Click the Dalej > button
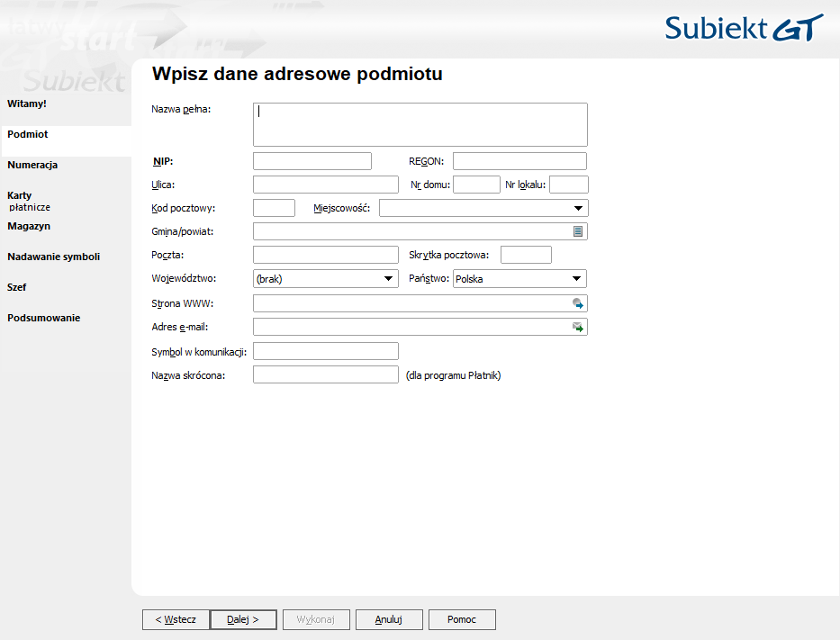The height and width of the screenshot is (640, 840). 243,619
